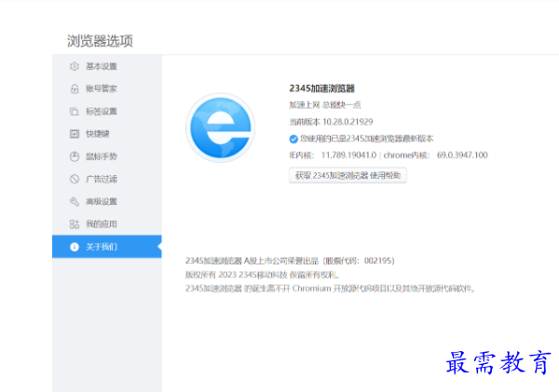Click the 2345 browser e logo
This screenshot has height=392, width=559.
click(221, 128)
